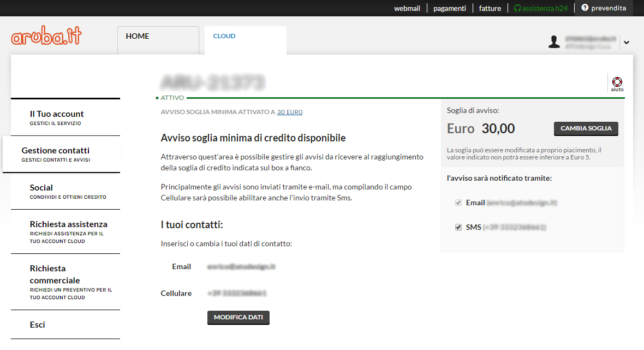Toggle the Email notification checkbox

click(x=458, y=203)
